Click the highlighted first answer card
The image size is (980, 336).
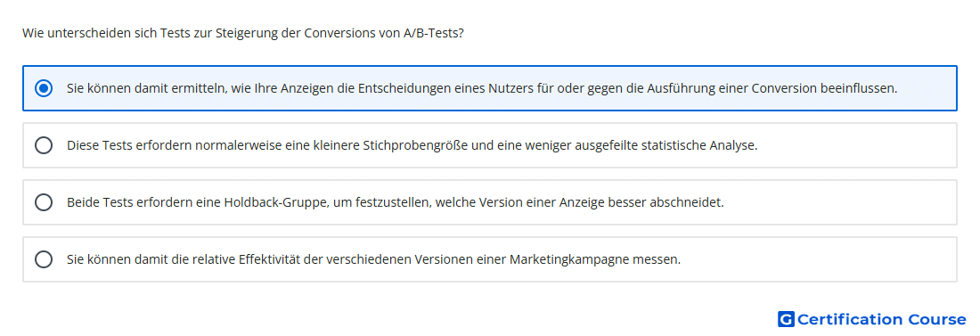coord(490,88)
